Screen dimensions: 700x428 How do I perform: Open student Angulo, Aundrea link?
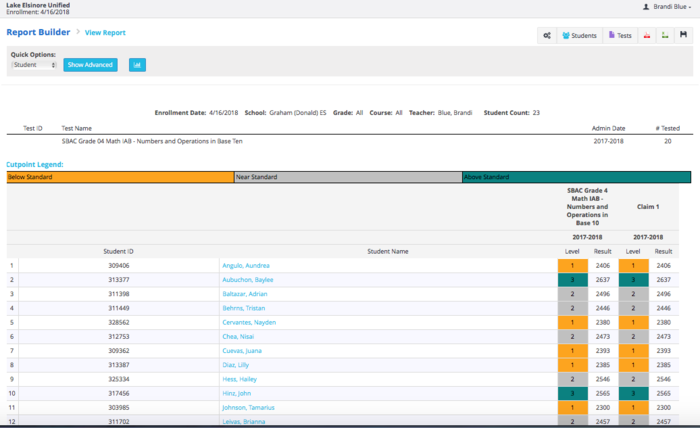tap(245, 266)
